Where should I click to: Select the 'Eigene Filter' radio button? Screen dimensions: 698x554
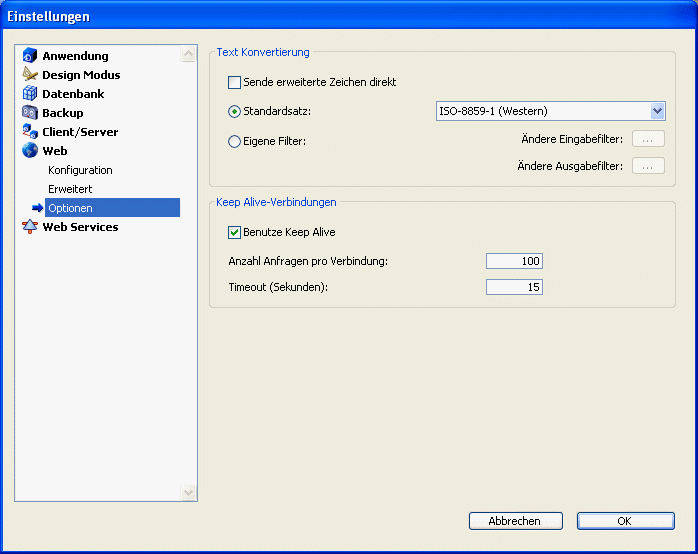(235, 141)
